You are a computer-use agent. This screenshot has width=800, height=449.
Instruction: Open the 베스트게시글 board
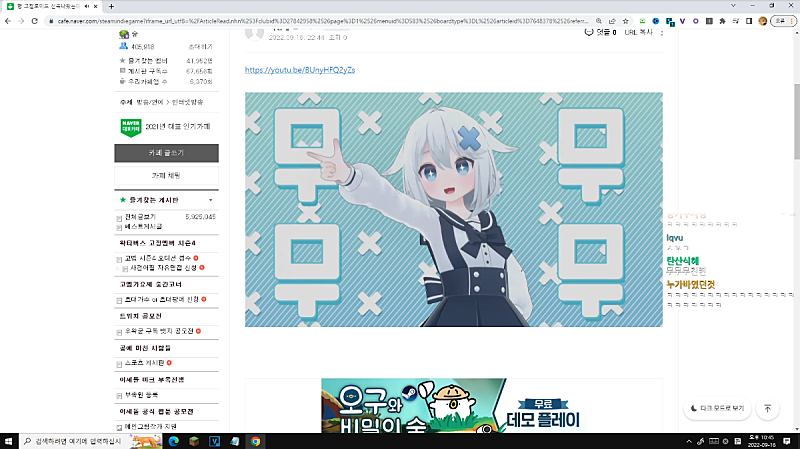tap(143, 227)
